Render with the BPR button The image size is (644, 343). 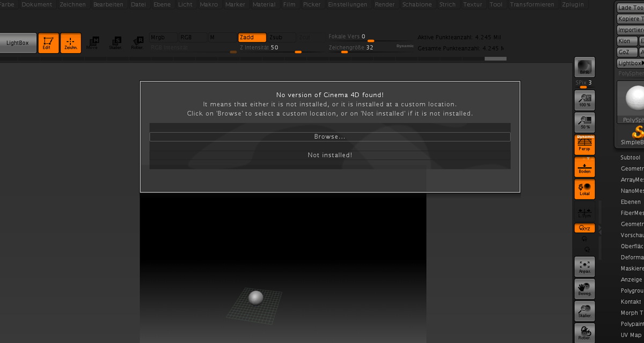coord(584,67)
